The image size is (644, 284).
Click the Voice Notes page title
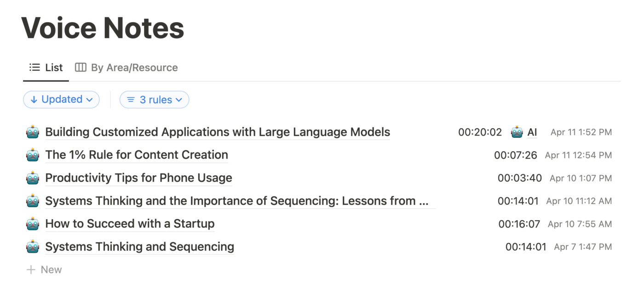tap(103, 28)
